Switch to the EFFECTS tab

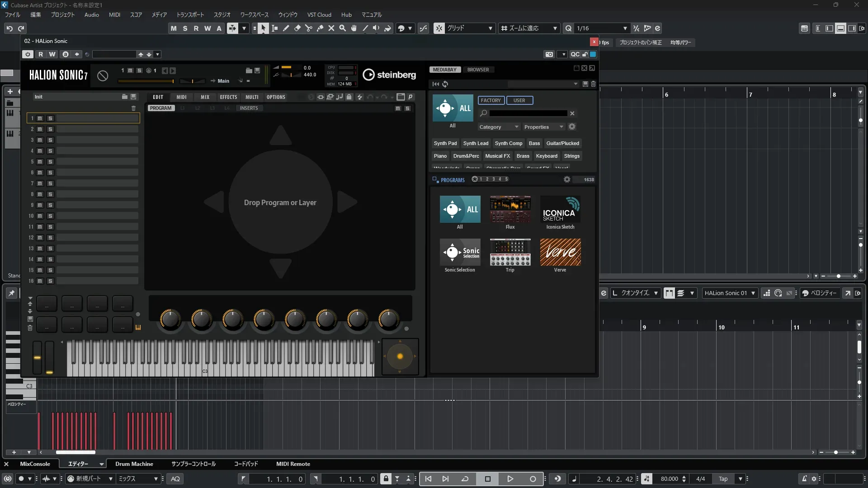point(228,97)
